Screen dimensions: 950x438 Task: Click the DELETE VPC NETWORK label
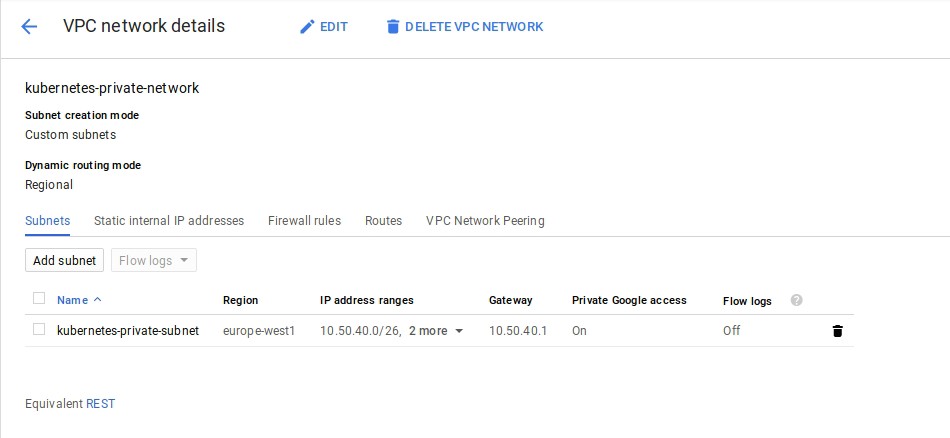click(474, 27)
